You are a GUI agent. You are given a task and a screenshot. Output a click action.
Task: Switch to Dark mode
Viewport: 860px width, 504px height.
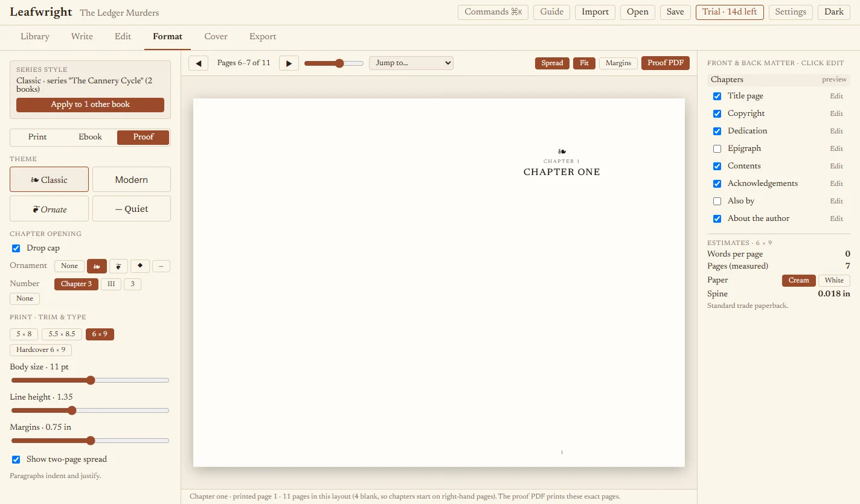coord(834,12)
